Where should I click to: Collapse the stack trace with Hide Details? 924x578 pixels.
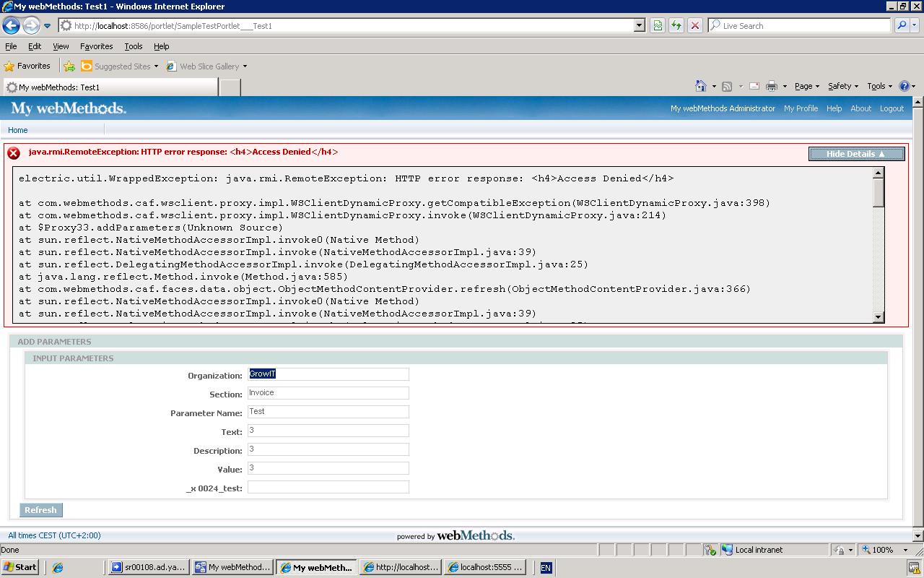click(856, 154)
